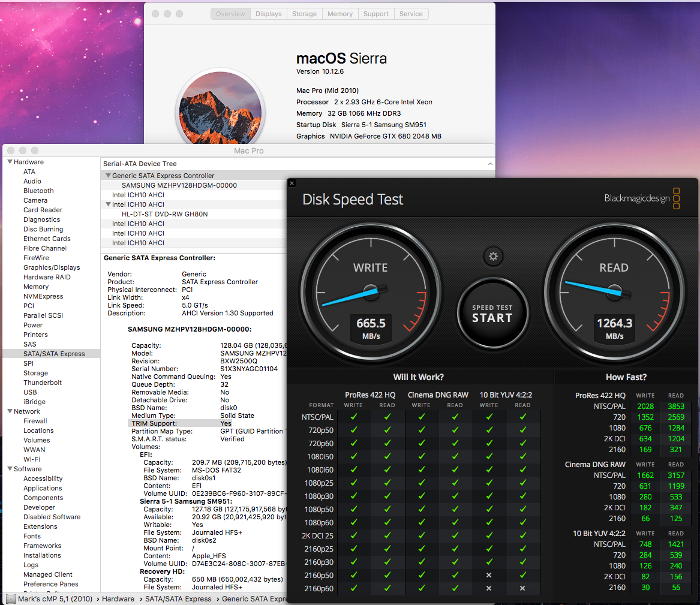Select Fibre Channel in the sidebar
700x605 pixels.
44,248
